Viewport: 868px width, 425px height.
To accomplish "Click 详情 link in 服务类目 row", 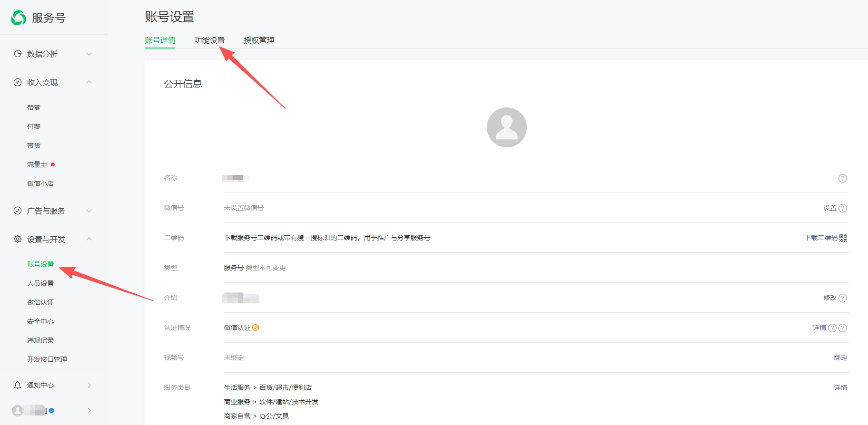I will (840, 387).
